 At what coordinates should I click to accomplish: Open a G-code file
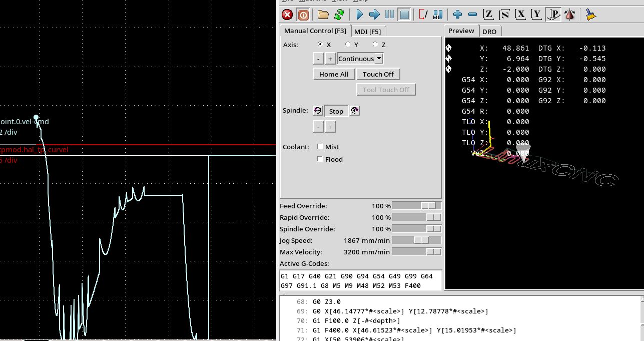click(323, 15)
